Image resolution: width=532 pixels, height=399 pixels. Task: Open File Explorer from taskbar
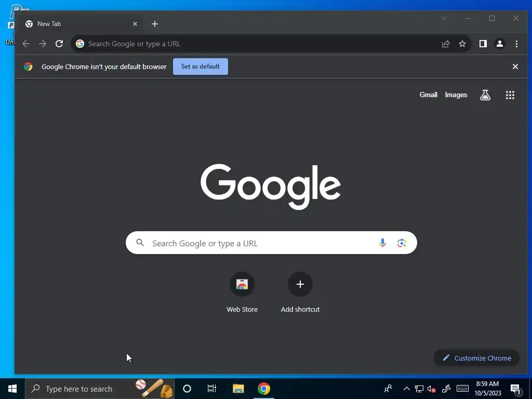click(x=238, y=389)
